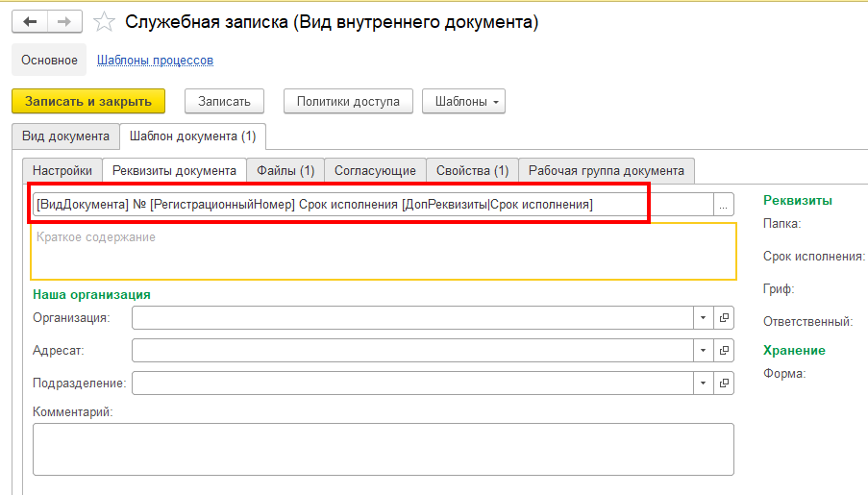Open Политики доступа

click(348, 101)
